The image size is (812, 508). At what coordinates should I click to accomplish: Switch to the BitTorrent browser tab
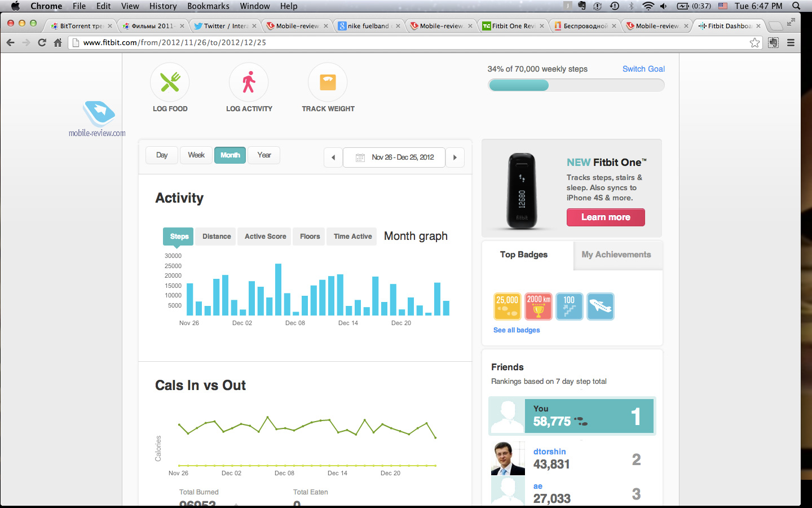81,26
